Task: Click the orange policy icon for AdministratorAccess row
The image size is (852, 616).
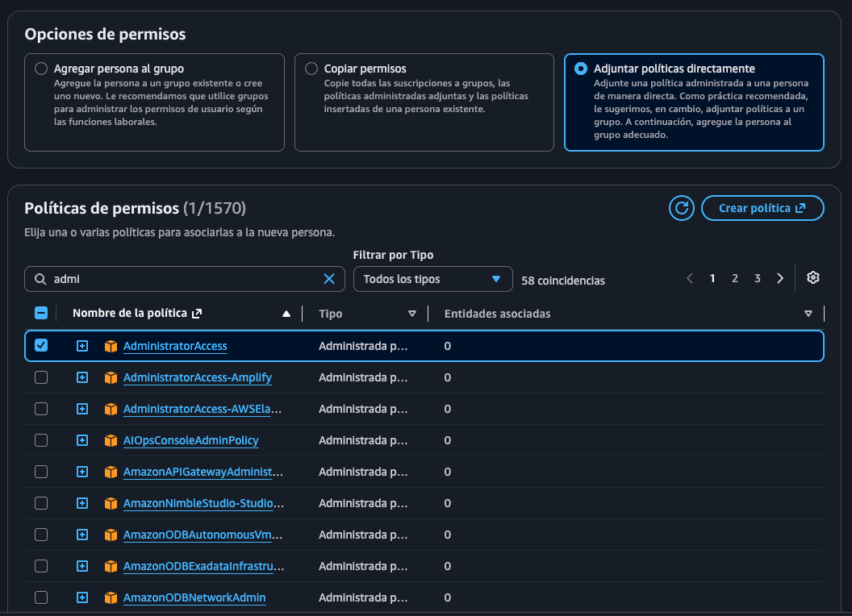Action: 111,346
